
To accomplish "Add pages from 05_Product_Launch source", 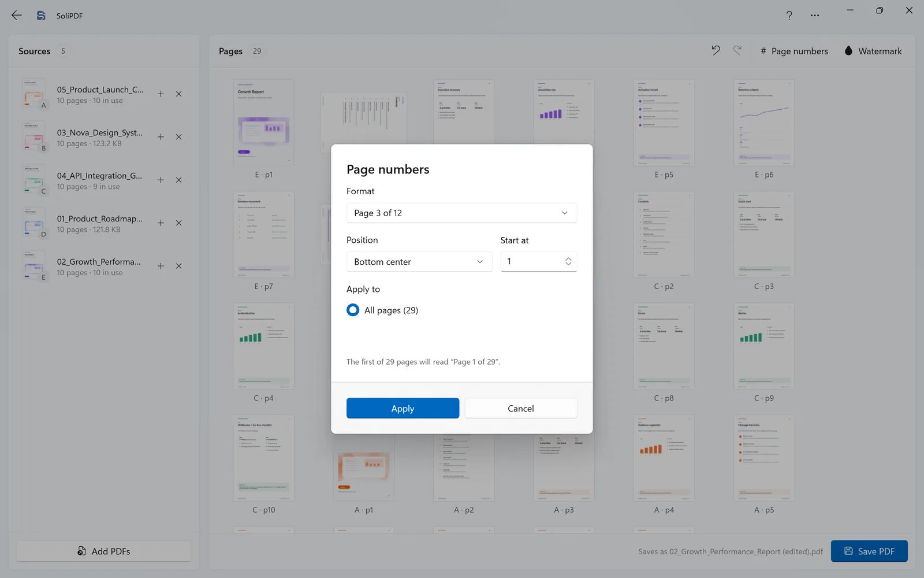I will tap(161, 94).
